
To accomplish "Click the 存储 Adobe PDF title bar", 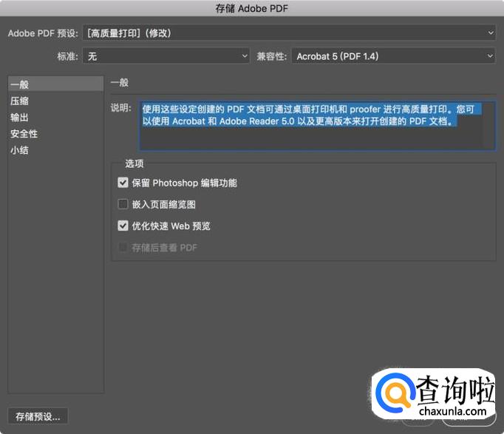I will coord(252,8).
